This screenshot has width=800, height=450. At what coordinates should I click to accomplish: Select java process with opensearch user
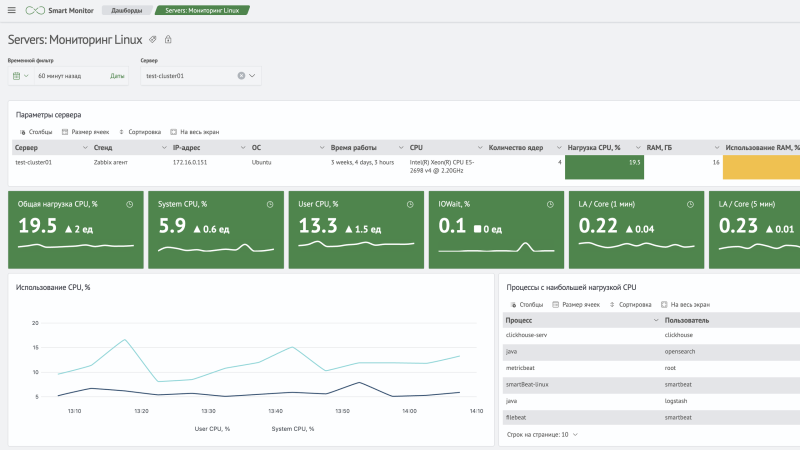click(x=651, y=352)
